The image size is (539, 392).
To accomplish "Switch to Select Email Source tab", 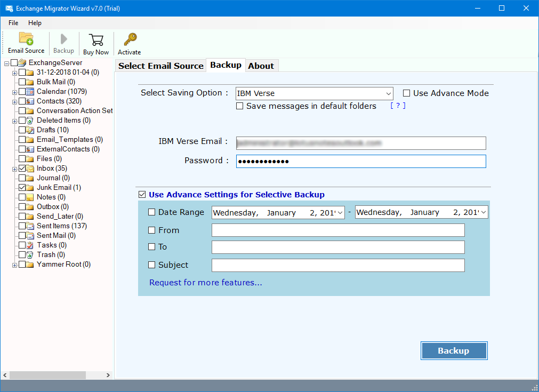I will (161, 66).
